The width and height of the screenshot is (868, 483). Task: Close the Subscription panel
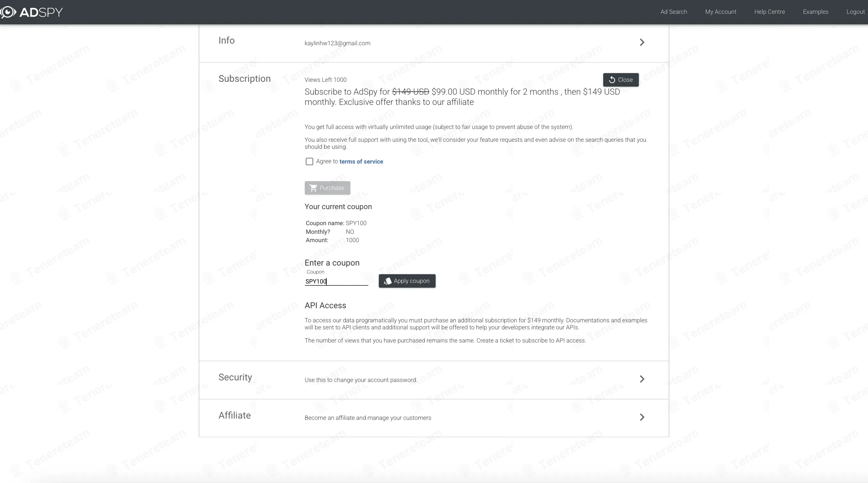pyautogui.click(x=621, y=80)
